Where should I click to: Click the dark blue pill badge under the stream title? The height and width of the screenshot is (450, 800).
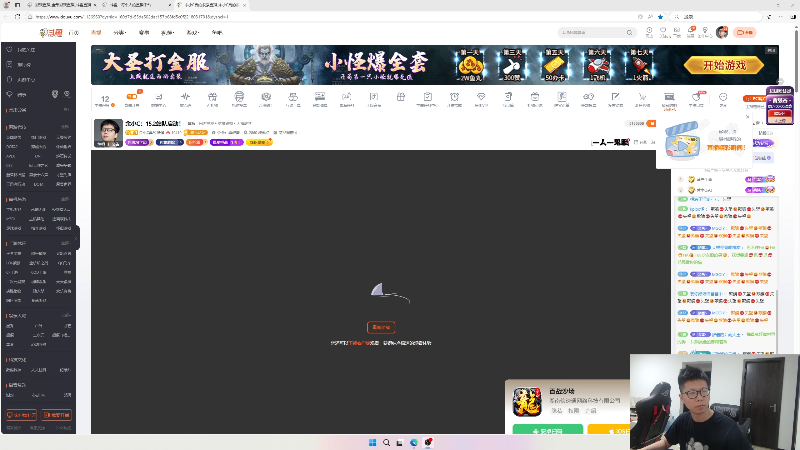pyautogui.click(x=169, y=142)
